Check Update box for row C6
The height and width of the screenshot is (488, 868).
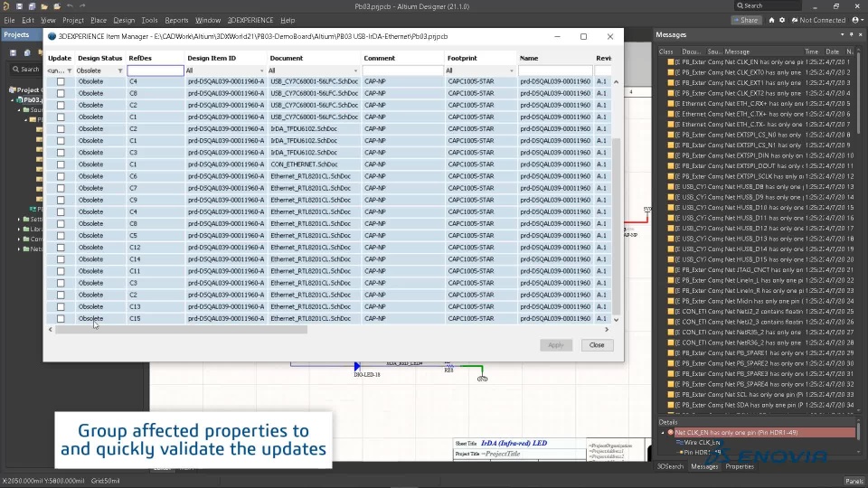point(61,176)
